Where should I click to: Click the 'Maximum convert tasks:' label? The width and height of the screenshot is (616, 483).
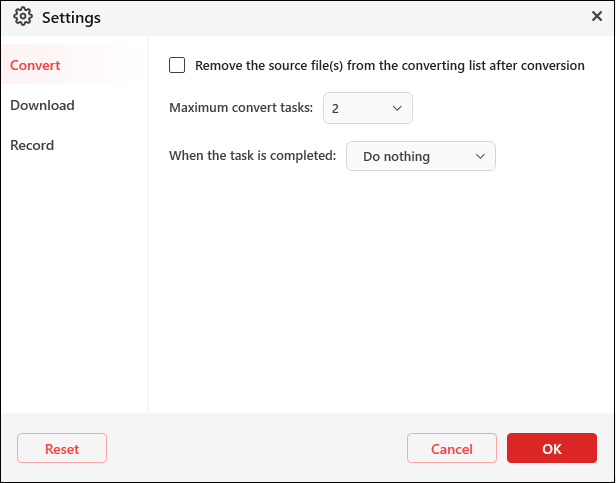(241, 108)
